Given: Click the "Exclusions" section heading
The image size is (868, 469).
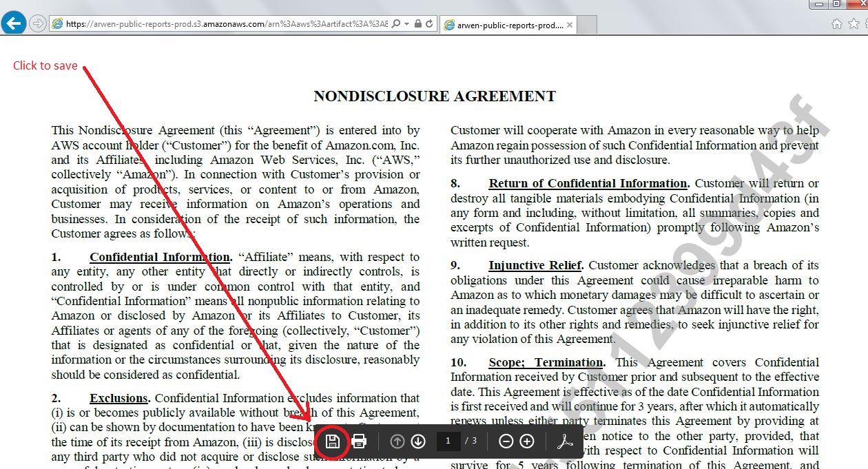Looking at the screenshot, I should pyautogui.click(x=118, y=398).
